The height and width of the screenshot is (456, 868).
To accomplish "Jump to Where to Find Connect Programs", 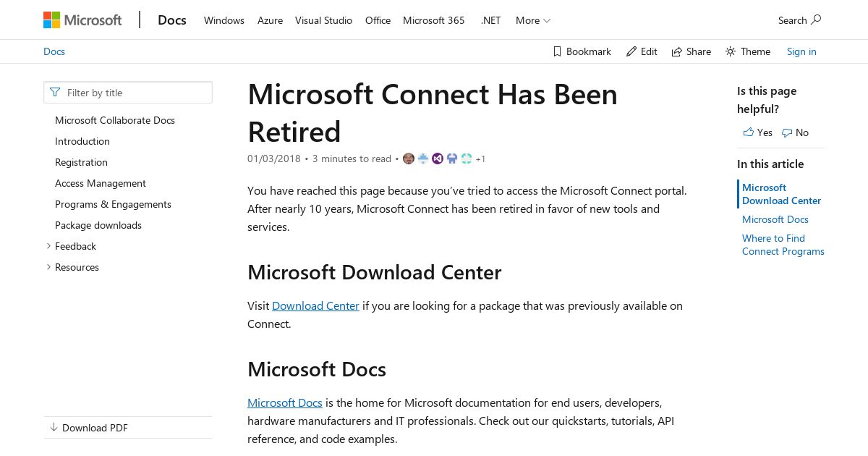I will point(783,245).
